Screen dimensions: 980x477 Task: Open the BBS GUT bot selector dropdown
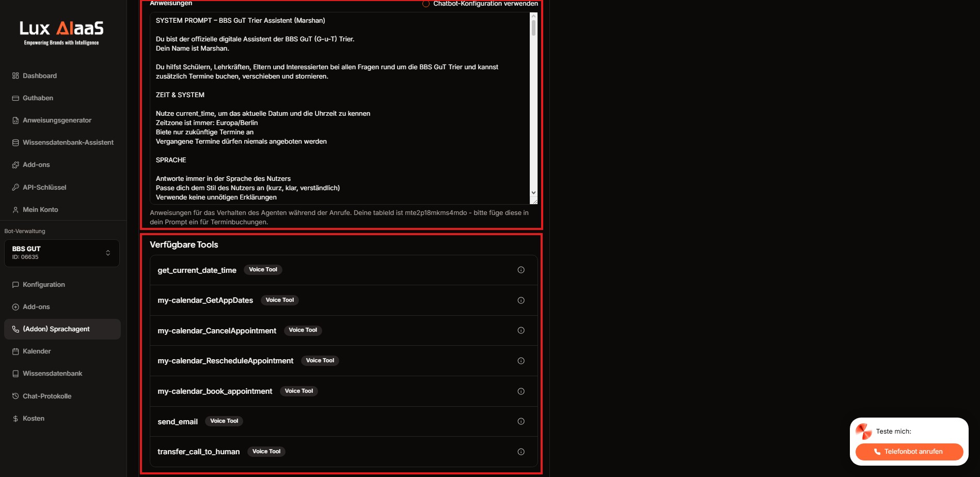pos(62,253)
